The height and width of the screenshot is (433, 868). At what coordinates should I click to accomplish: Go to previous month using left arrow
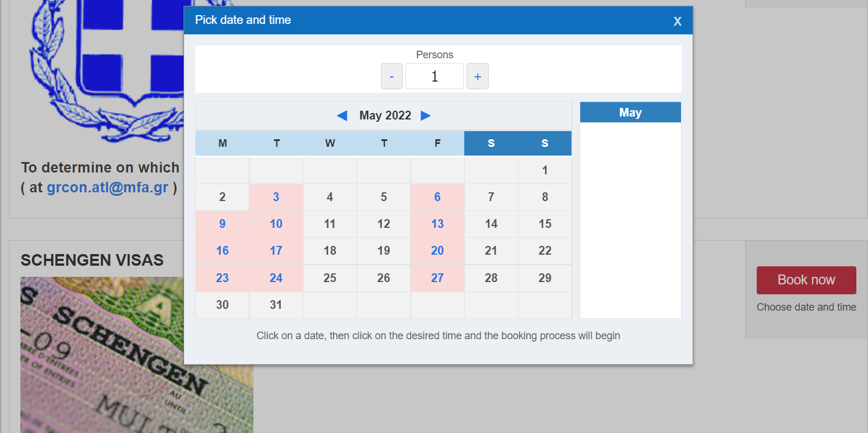coord(342,115)
